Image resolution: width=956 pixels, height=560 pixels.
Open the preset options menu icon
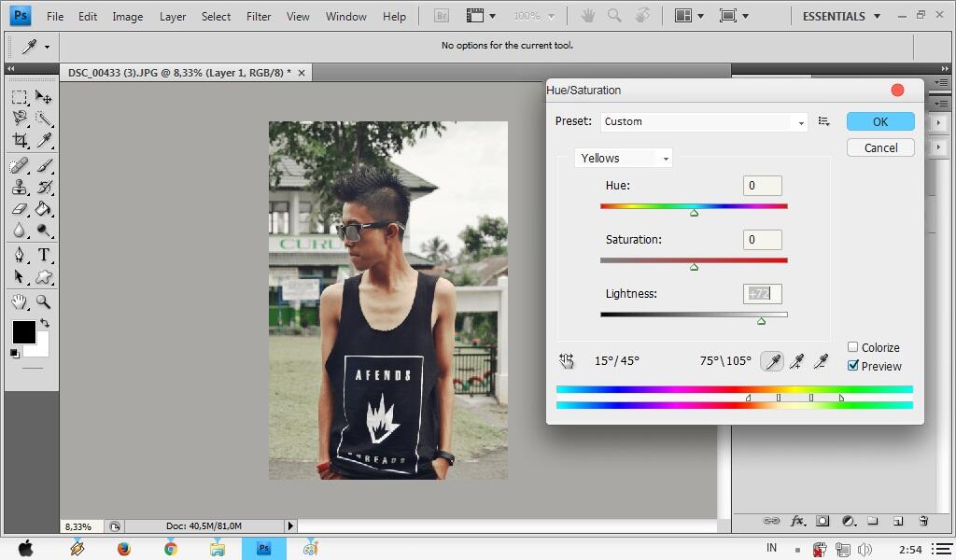(x=823, y=122)
